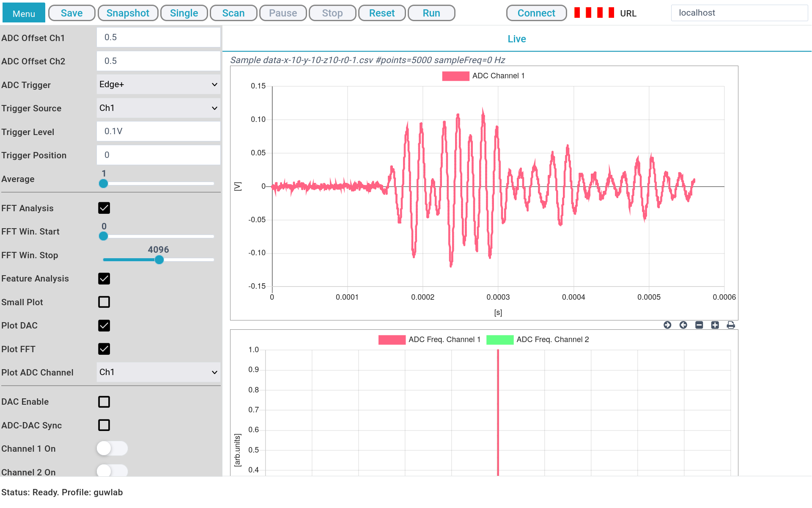This screenshot has height=508, width=812.
Task: Click the plus square chart icon
Action: pos(715,325)
